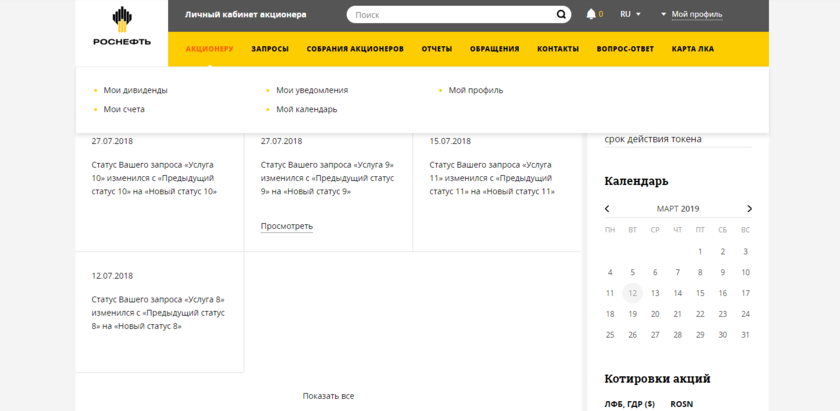Open Мои счета link
Image resolution: width=840 pixels, height=411 pixels.
click(124, 109)
